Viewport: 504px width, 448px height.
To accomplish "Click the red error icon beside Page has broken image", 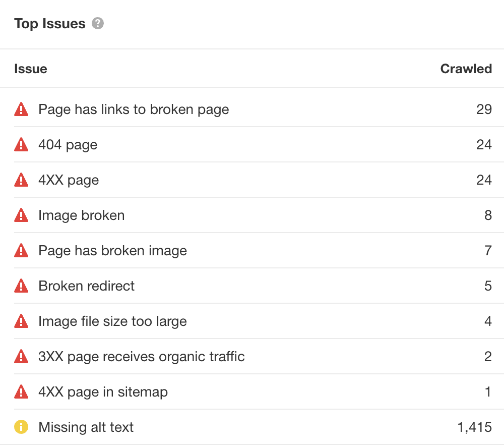I will pyautogui.click(x=21, y=251).
